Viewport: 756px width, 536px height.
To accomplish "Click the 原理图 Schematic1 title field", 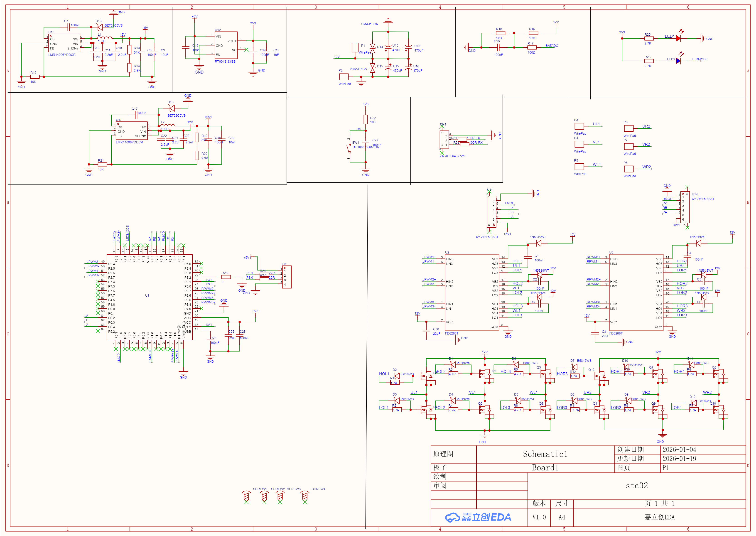I will 545,454.
